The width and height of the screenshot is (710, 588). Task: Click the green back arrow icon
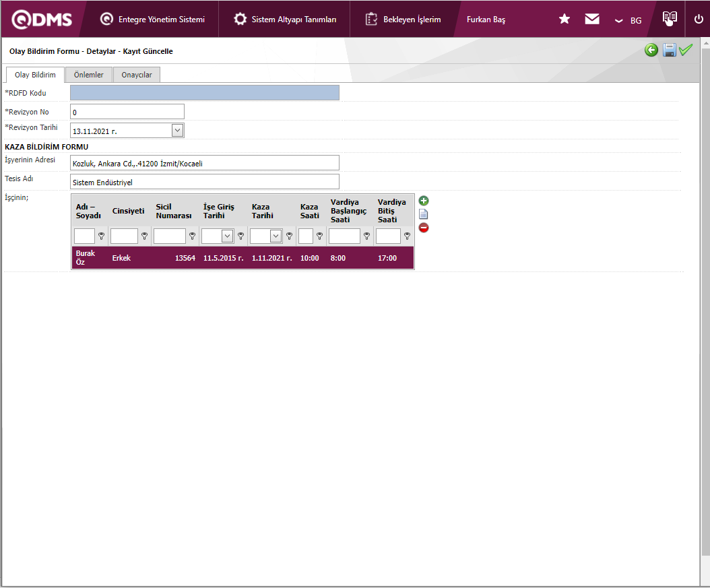coord(651,50)
